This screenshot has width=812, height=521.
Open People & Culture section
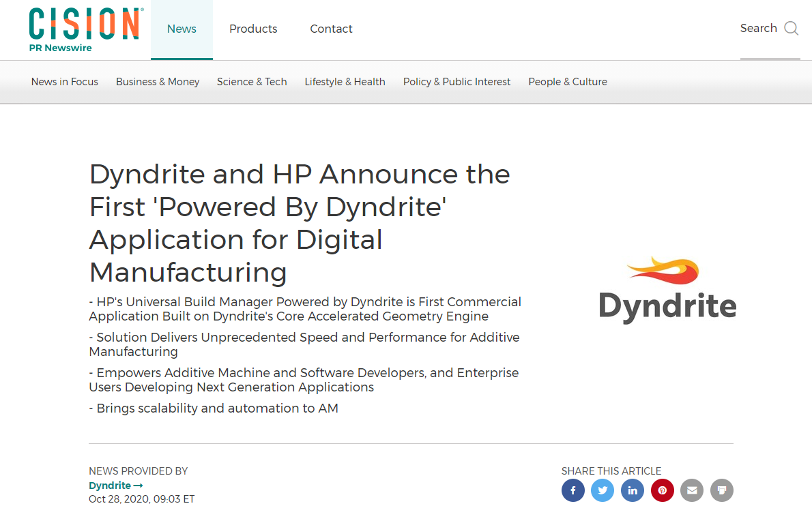click(568, 81)
